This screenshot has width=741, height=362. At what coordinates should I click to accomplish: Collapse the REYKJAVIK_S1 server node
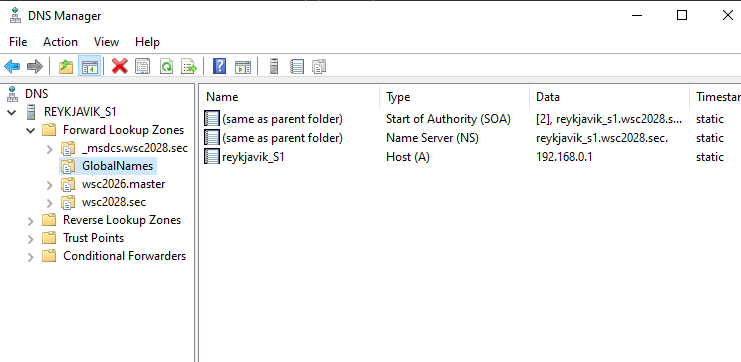pyautogui.click(x=12, y=112)
